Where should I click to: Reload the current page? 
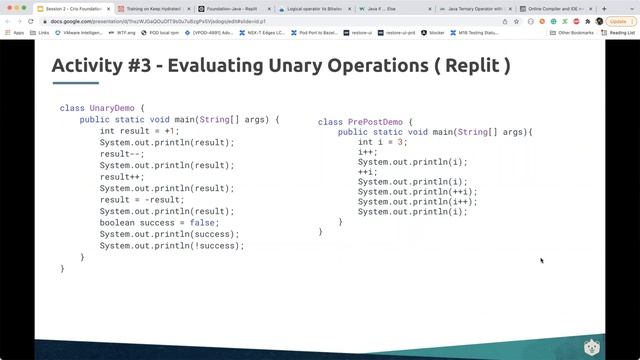click(x=31, y=21)
